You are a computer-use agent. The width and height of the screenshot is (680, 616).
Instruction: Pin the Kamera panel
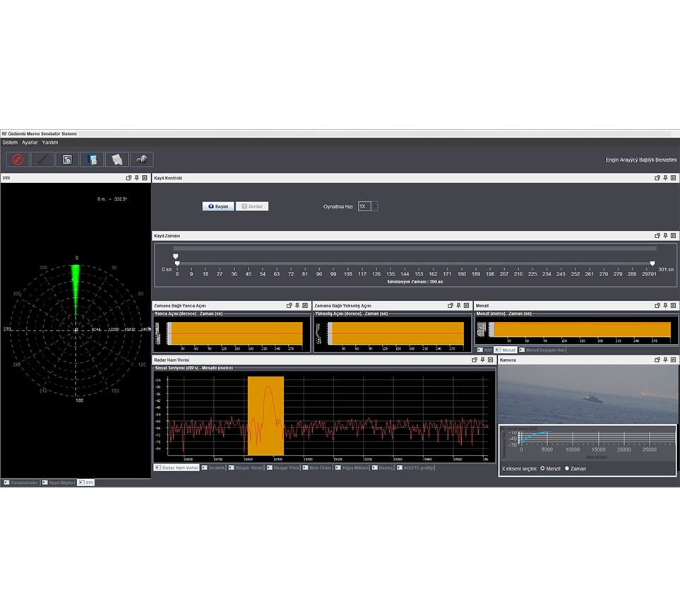coord(665,360)
